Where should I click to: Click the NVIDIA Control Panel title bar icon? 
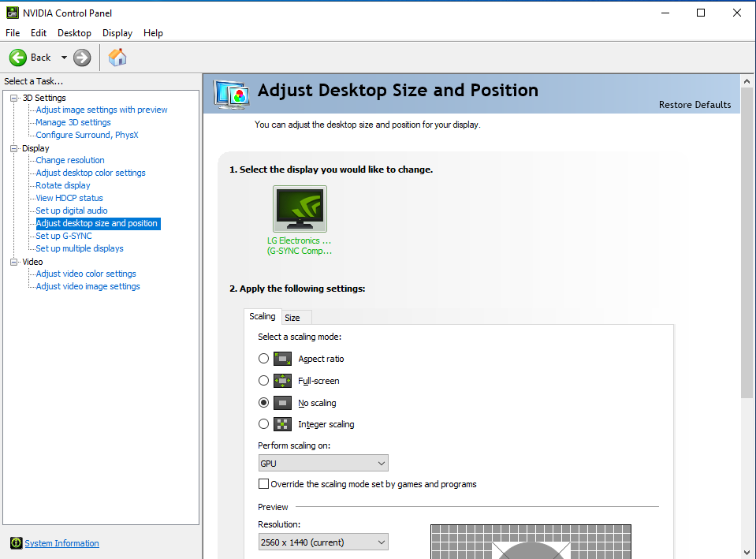pos(12,13)
